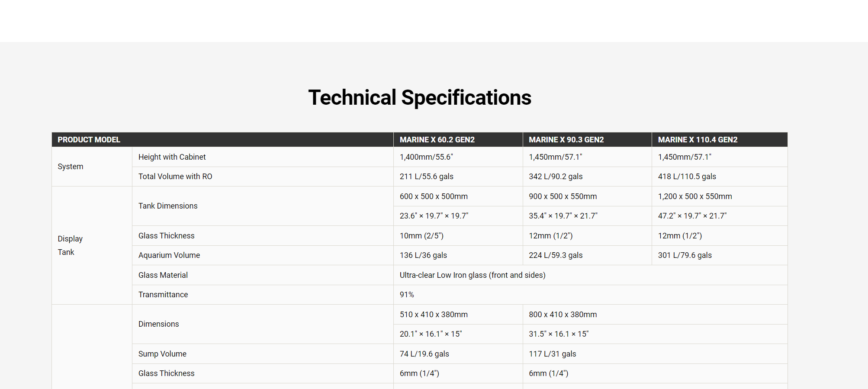The width and height of the screenshot is (868, 389).
Task: Click the Display Tank category label
Action: [70, 245]
